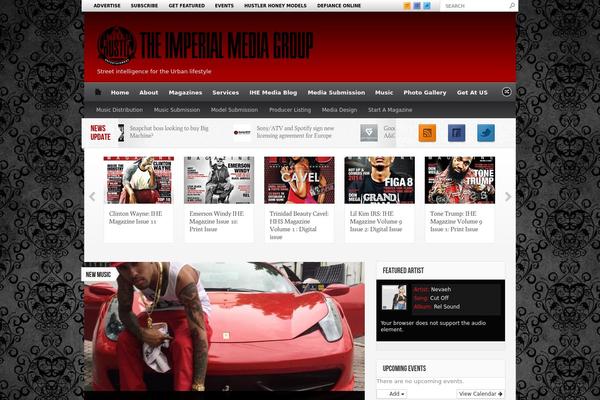The width and height of the screenshot is (600, 400).
Task: Open Lil Kim IRS IHE Magazine title
Action: click(376, 221)
